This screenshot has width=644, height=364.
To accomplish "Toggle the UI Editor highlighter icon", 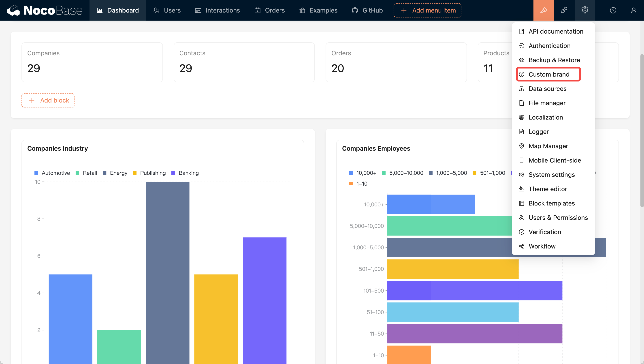I will coord(544,10).
